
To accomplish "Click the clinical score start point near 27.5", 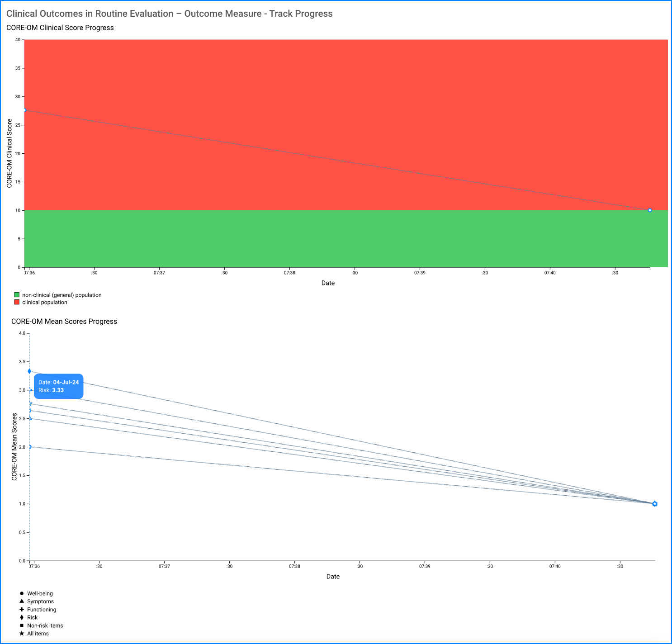I will tap(24, 110).
